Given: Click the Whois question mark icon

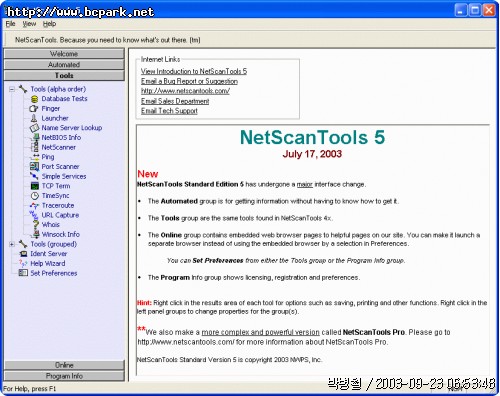Looking at the screenshot, I should 36,224.
